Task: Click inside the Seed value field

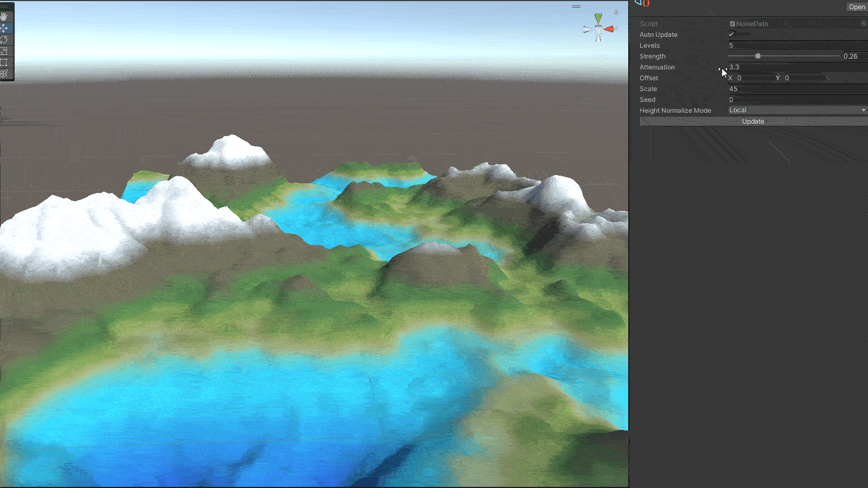Action: pos(770,99)
